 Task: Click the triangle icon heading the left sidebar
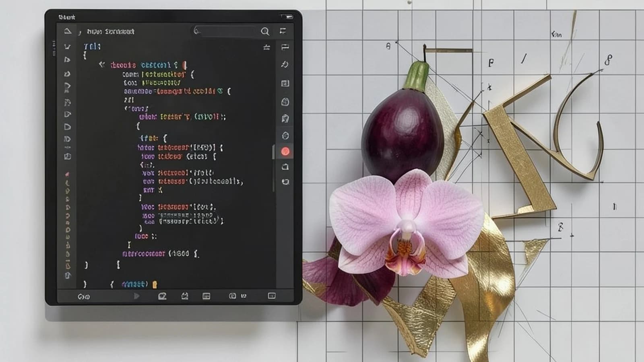(68, 31)
